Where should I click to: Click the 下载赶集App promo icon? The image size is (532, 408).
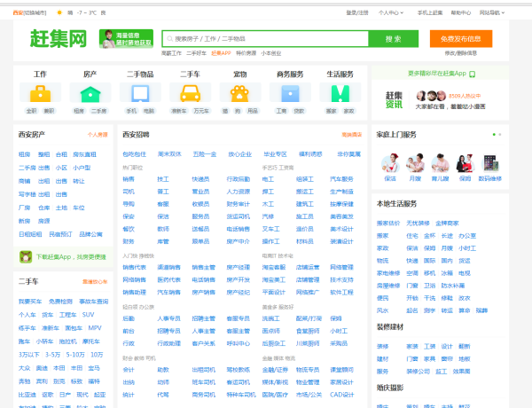point(26,257)
